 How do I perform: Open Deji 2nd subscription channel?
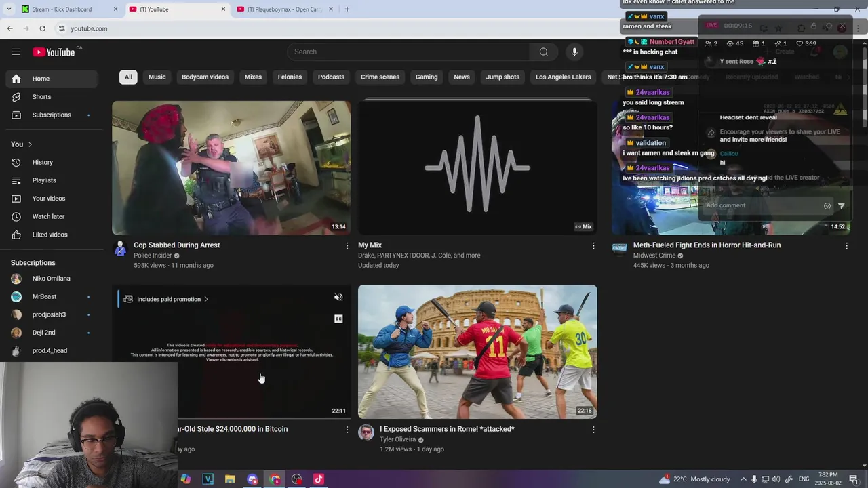click(x=52, y=333)
